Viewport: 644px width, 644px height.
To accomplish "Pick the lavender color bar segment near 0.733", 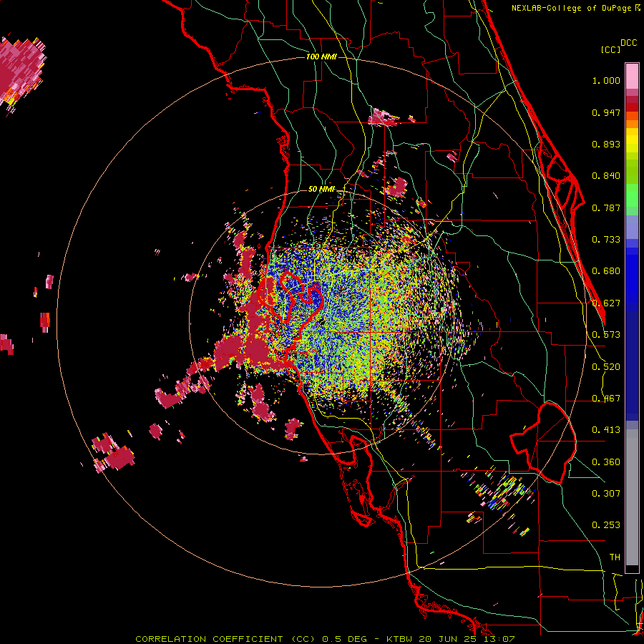I will point(632,227).
